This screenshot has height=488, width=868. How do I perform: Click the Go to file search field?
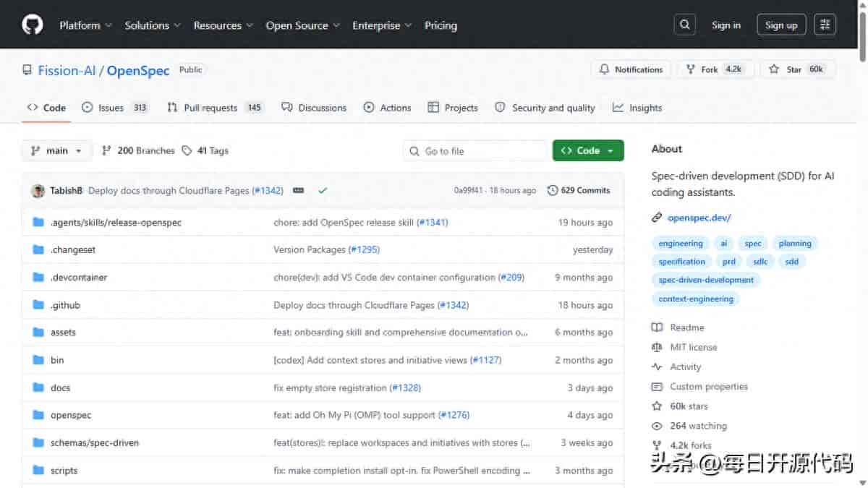(x=475, y=150)
